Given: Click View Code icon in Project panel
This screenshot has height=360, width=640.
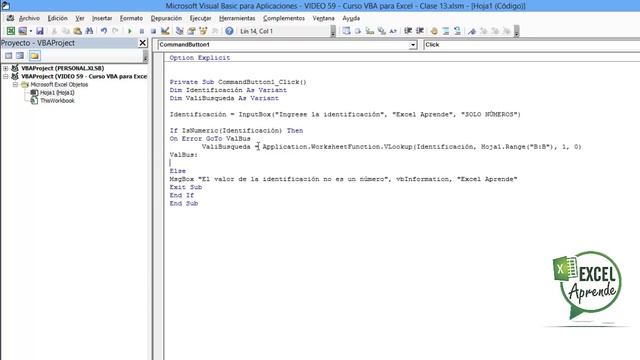Looking at the screenshot, I should click(9, 56).
